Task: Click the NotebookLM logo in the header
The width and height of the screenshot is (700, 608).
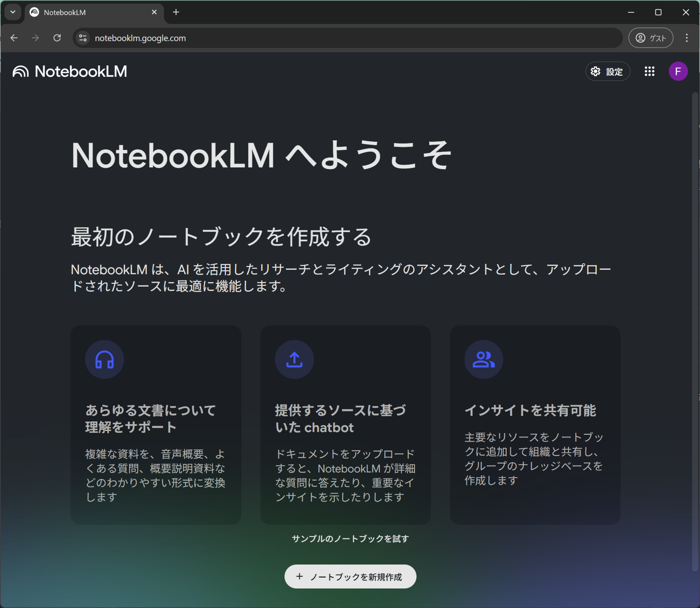Action: (70, 71)
